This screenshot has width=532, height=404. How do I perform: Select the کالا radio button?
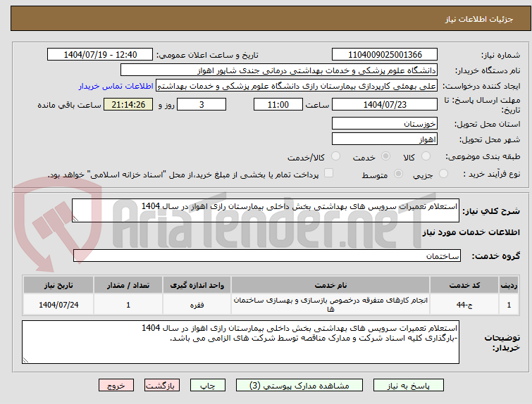(x=426, y=156)
